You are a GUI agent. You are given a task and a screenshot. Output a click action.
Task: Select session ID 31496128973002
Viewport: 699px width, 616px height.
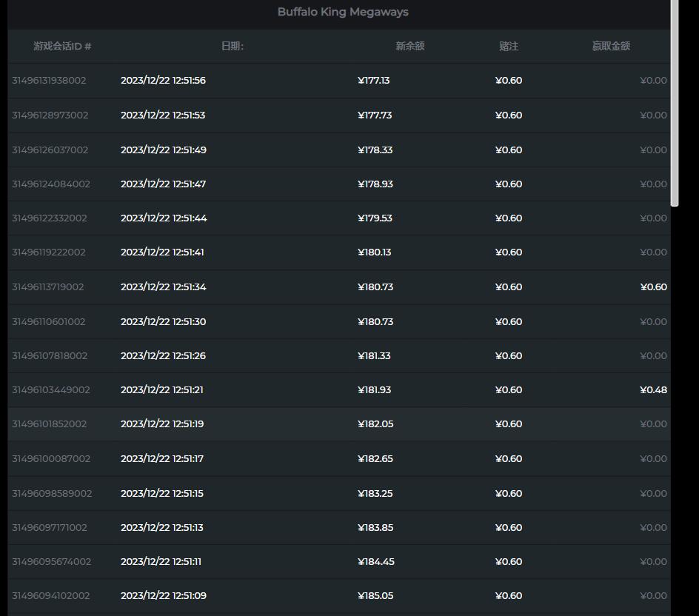point(50,115)
